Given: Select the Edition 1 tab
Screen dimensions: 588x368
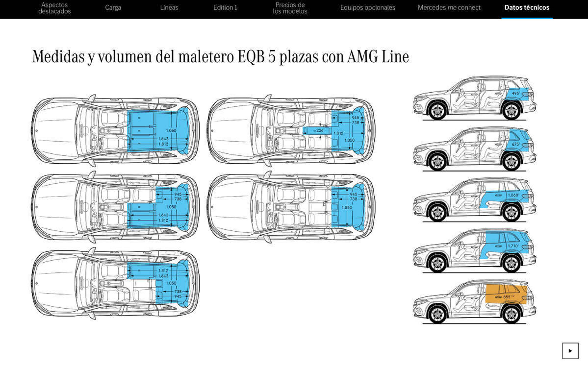Looking at the screenshot, I should point(225,8).
